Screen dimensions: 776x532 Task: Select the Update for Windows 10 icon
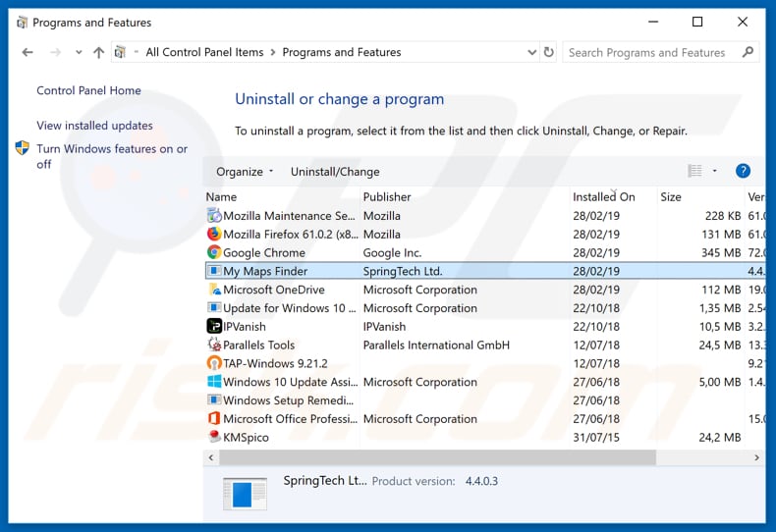214,307
